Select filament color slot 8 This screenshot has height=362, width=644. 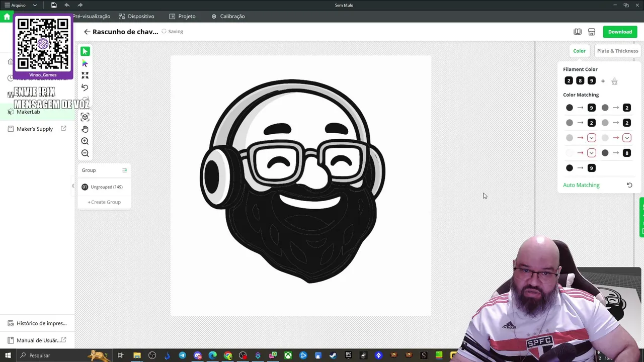(580, 81)
